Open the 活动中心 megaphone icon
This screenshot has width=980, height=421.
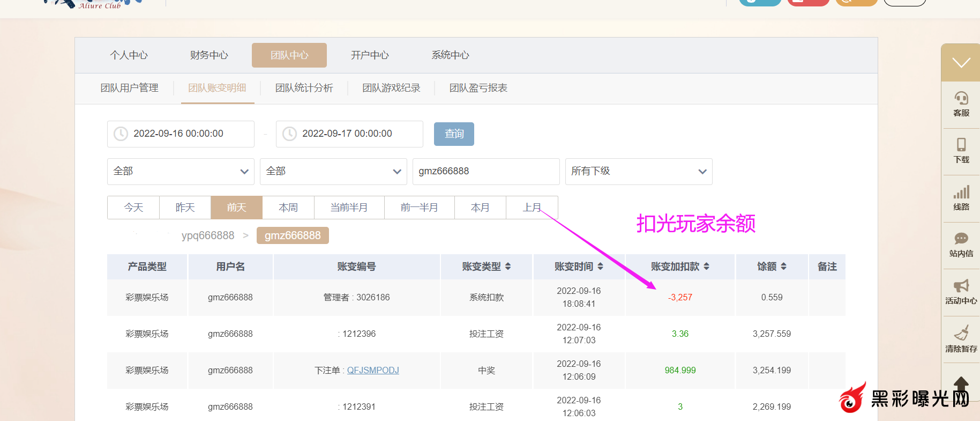point(961,286)
